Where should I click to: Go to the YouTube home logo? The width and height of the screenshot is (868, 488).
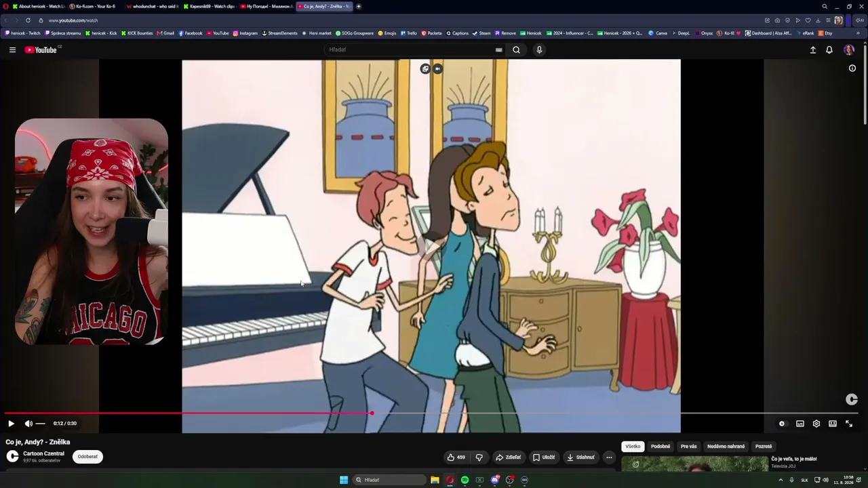click(41, 49)
